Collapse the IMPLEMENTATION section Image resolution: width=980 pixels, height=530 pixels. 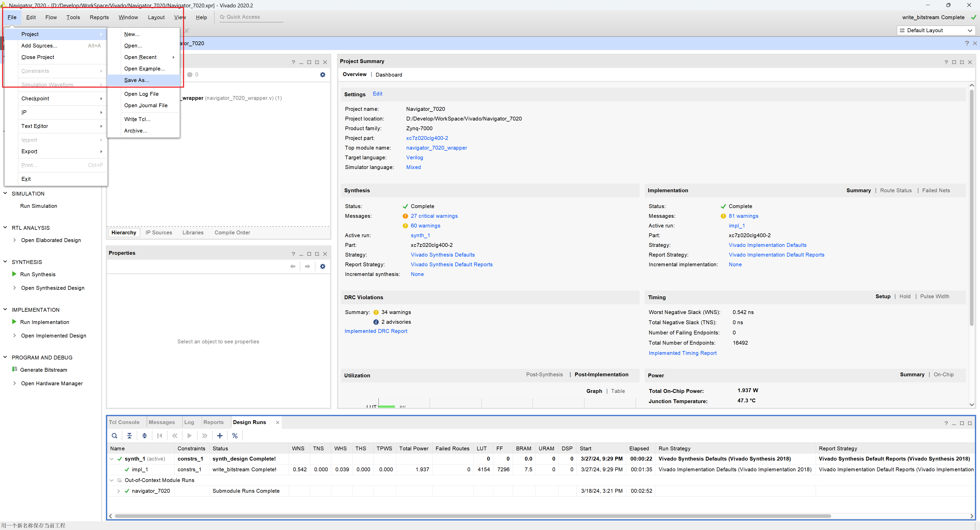click(5, 309)
